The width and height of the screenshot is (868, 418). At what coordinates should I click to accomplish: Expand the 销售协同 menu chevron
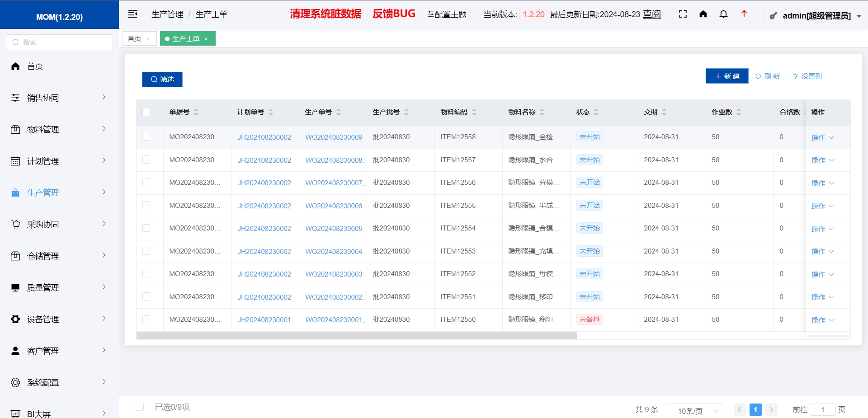[x=104, y=97]
